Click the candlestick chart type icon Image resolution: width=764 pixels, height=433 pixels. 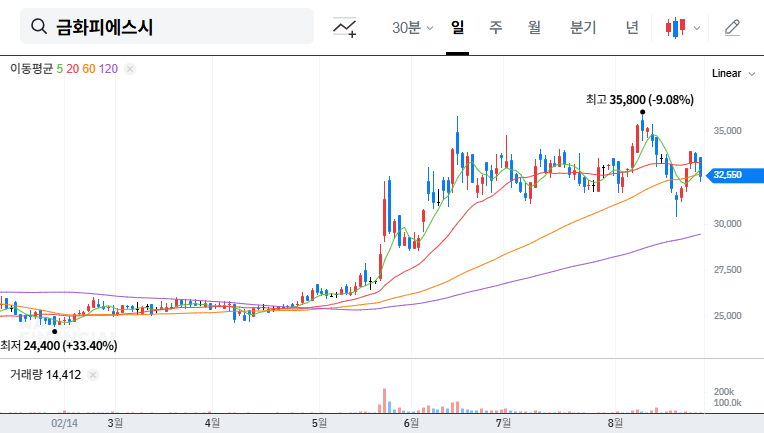click(x=675, y=28)
